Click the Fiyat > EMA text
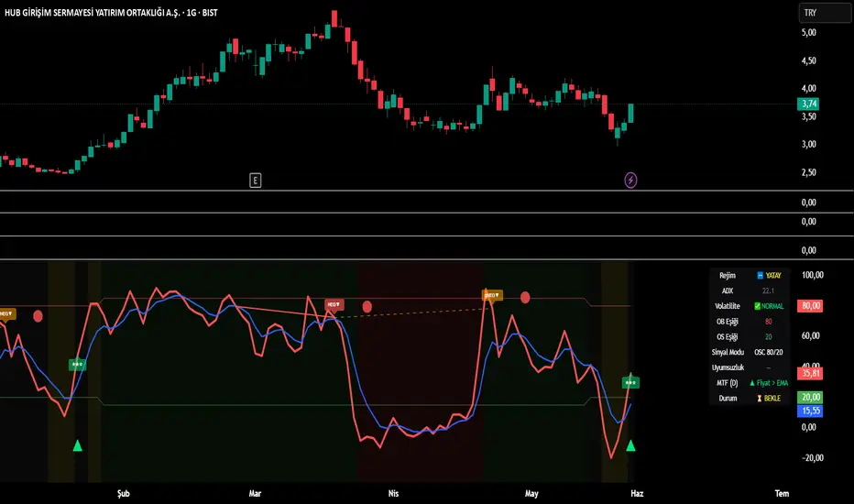 (x=772, y=383)
